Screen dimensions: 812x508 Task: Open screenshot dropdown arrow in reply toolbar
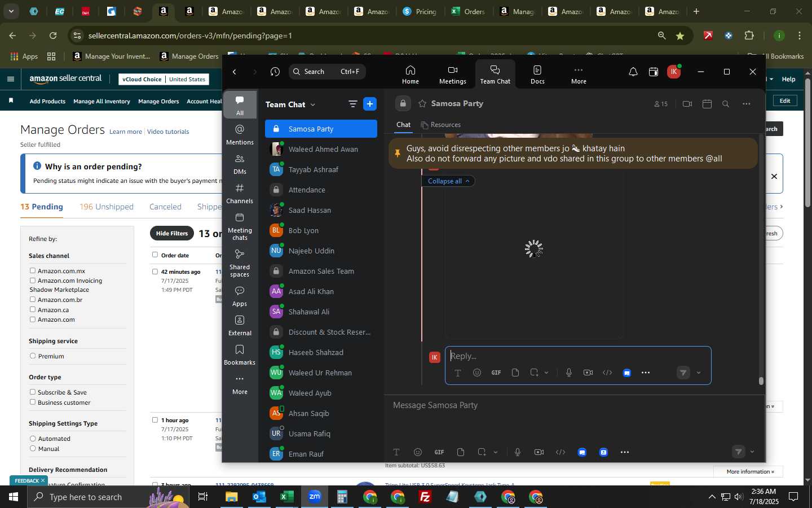546,373
